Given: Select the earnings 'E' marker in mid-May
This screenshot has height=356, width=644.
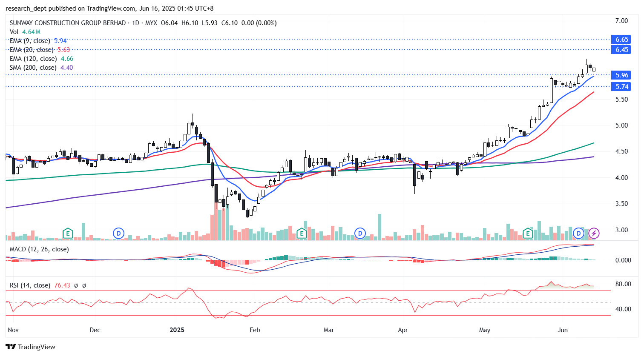Looking at the screenshot, I should [528, 233].
